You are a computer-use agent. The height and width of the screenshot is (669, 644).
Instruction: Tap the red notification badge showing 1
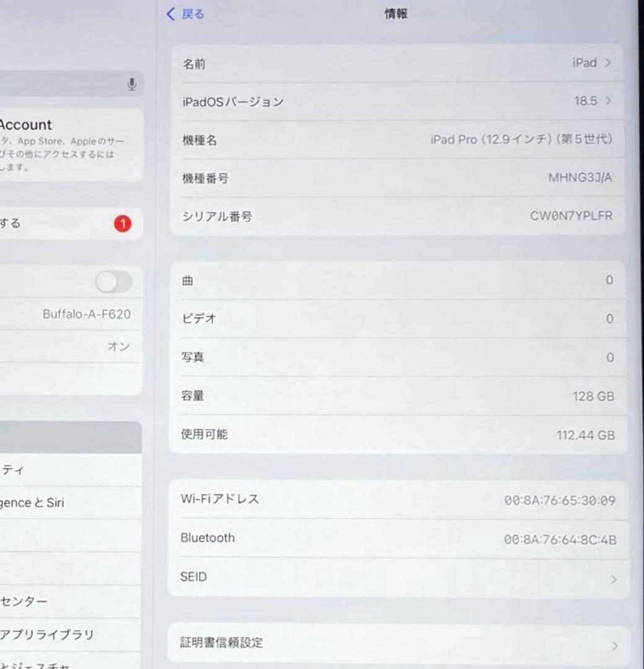(122, 224)
